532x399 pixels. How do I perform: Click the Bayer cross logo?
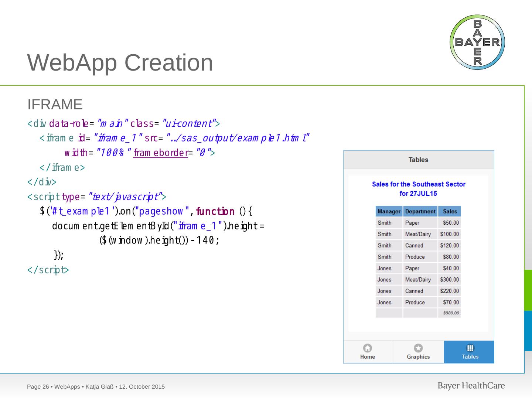pos(477,42)
